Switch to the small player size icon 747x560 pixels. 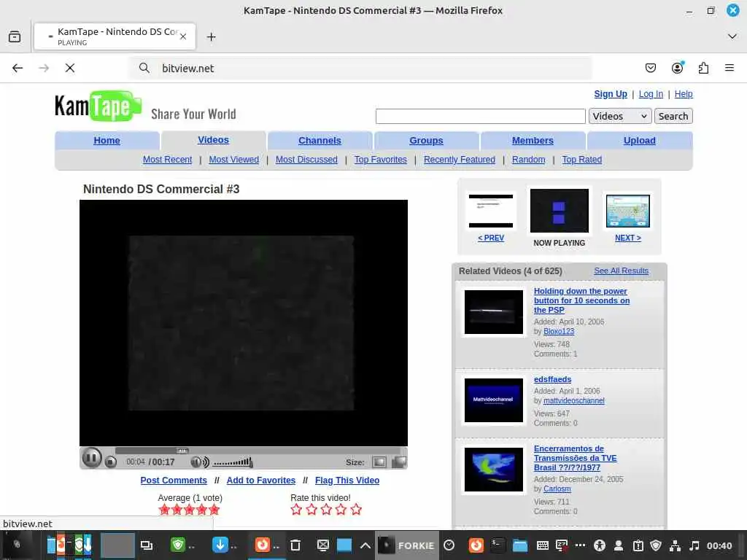tap(379, 462)
